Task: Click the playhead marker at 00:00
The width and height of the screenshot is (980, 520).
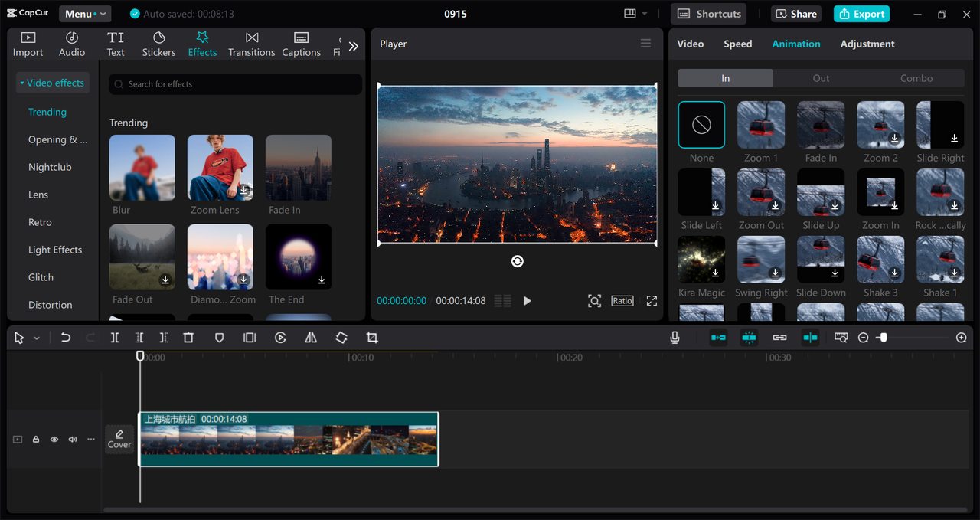Action: [x=140, y=356]
